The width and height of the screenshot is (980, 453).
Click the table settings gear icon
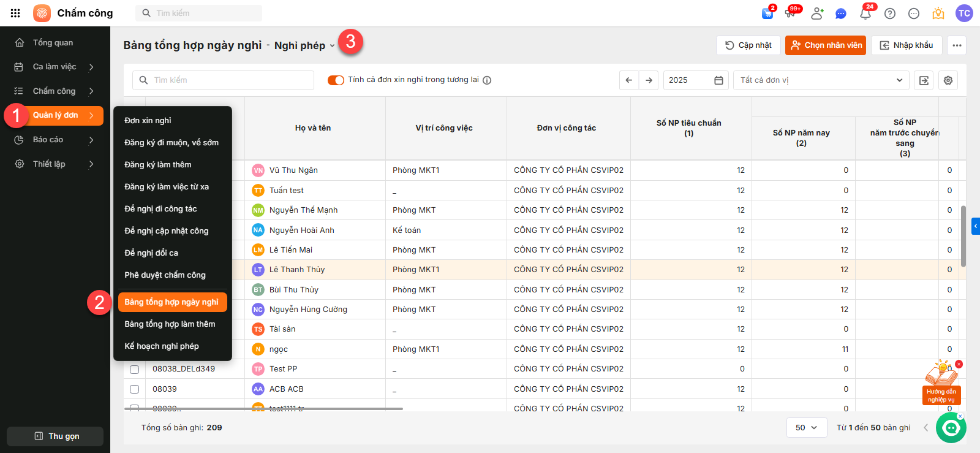(948, 80)
